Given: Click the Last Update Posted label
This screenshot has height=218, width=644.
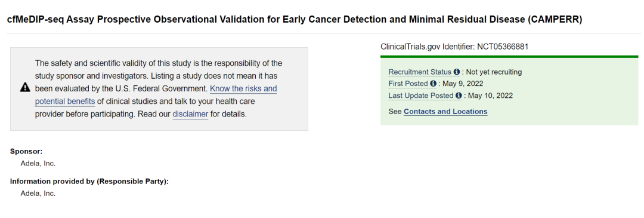Looking at the screenshot, I should (421, 96).
